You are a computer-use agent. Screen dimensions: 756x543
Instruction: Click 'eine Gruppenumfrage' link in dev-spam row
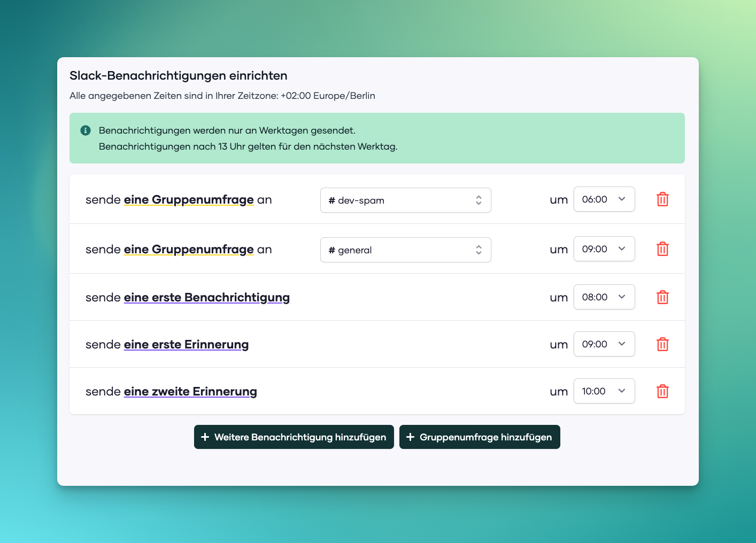pos(189,200)
